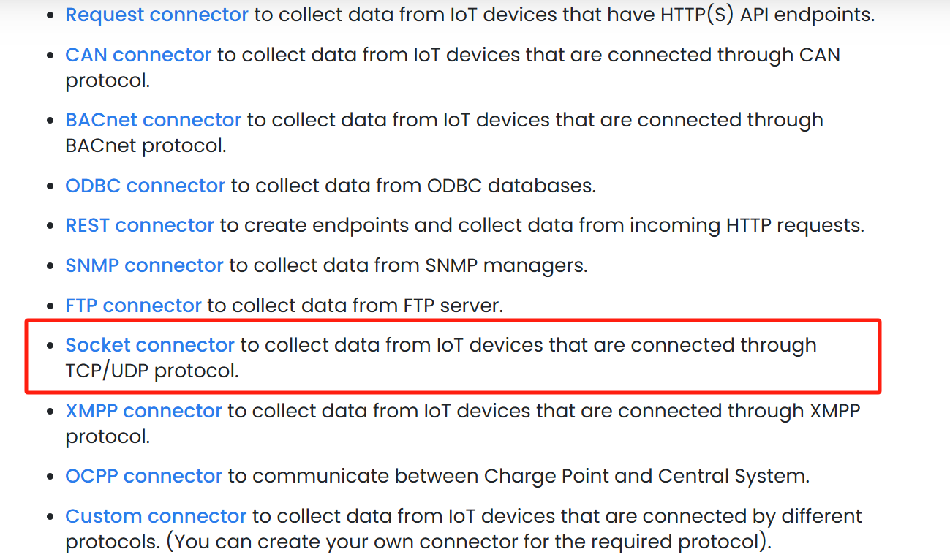This screenshot has height=560, width=950.
Task: Select the FTP connector link
Action: tap(133, 305)
